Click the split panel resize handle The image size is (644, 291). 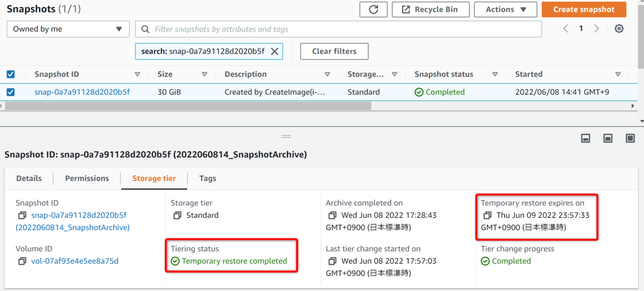(x=287, y=136)
